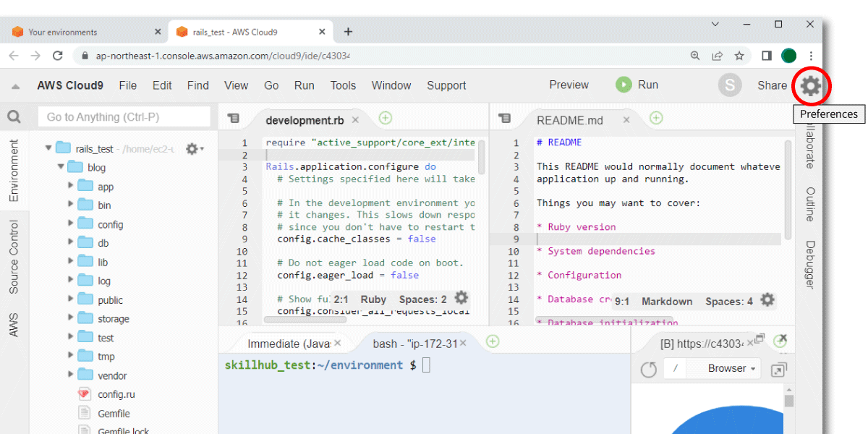Click the Preview button
The height and width of the screenshot is (434, 868).
569,85
